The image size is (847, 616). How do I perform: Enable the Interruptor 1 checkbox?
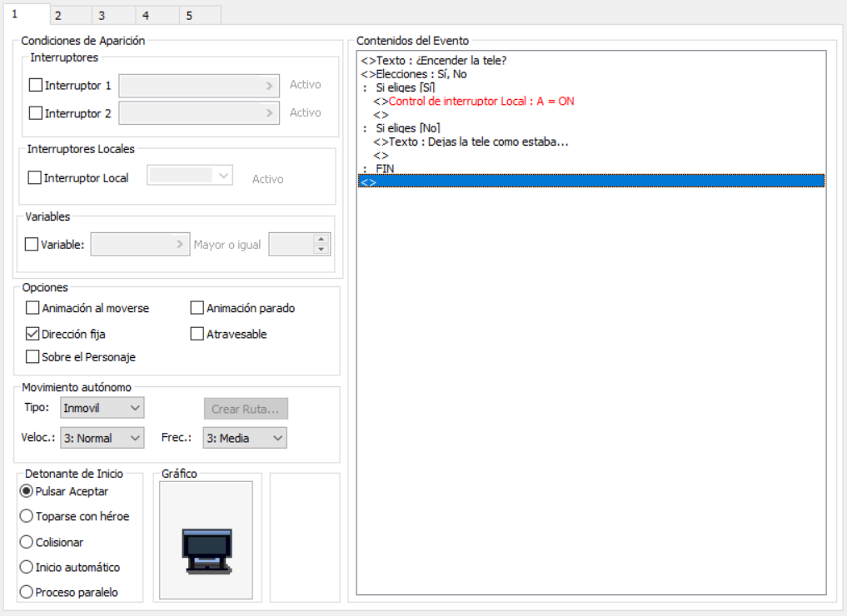(36, 85)
